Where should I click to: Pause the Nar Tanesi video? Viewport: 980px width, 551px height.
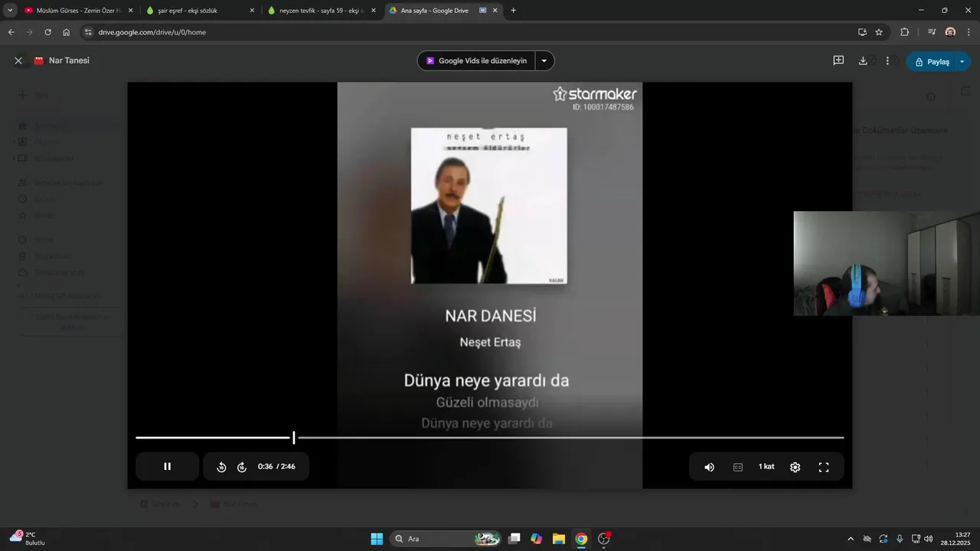(x=167, y=467)
